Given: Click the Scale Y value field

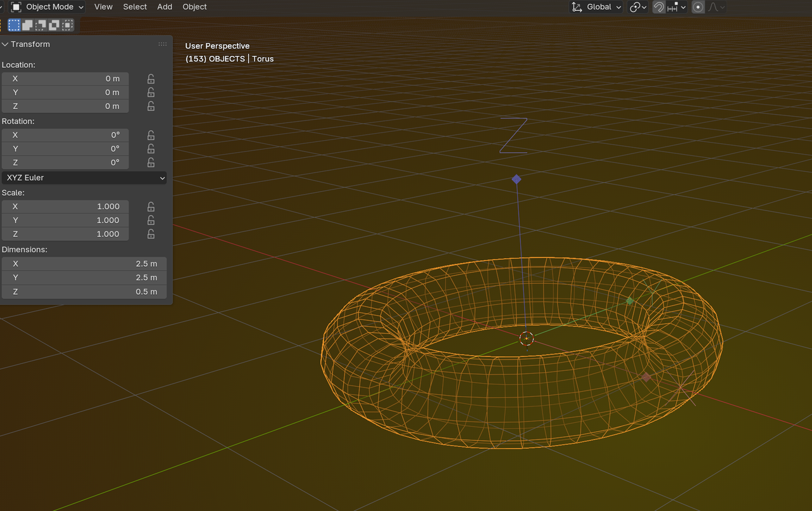Looking at the screenshot, I should click(65, 221).
